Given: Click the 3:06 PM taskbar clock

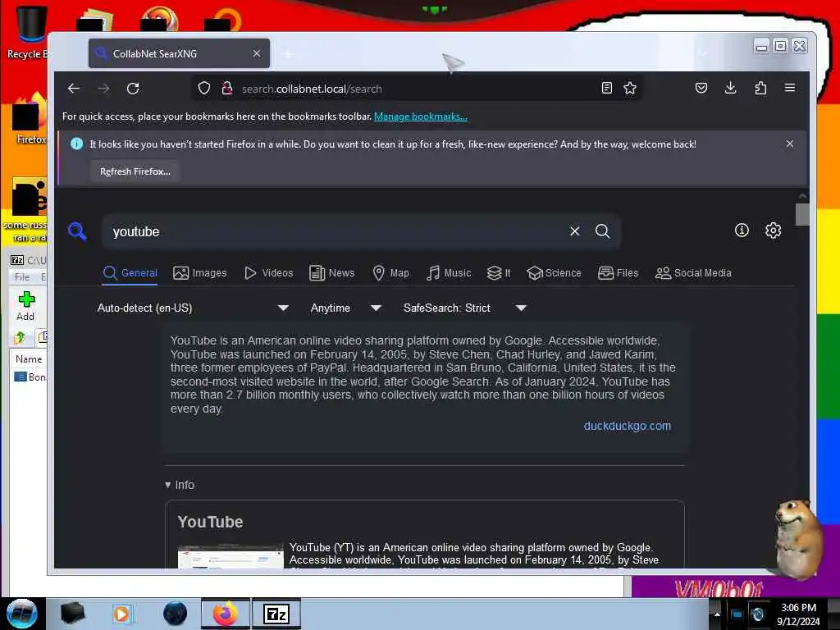Looking at the screenshot, I should pos(798,608).
